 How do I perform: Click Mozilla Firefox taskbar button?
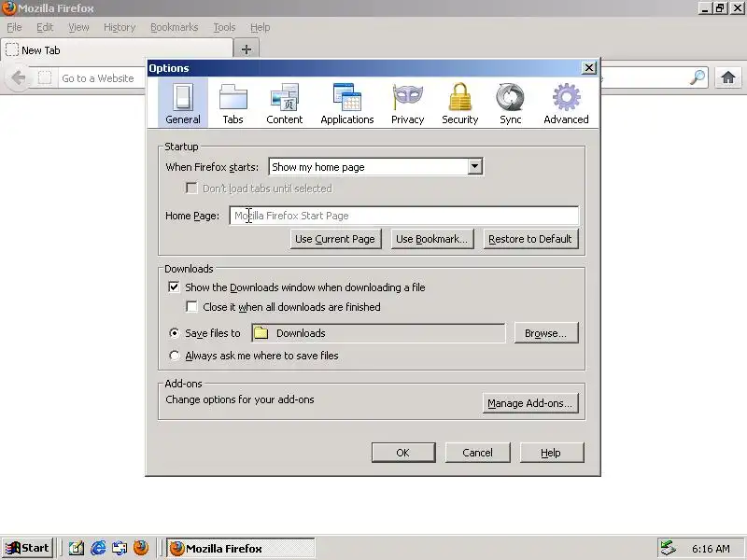[241, 548]
